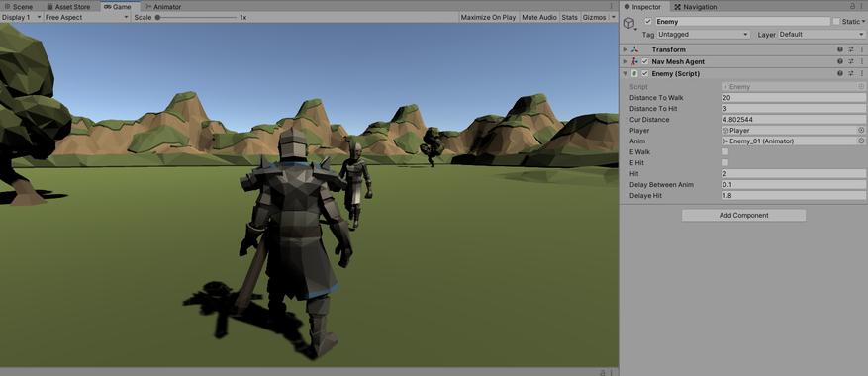
Task: Lock the Inspector with the padlock icon
Action: (x=852, y=6)
